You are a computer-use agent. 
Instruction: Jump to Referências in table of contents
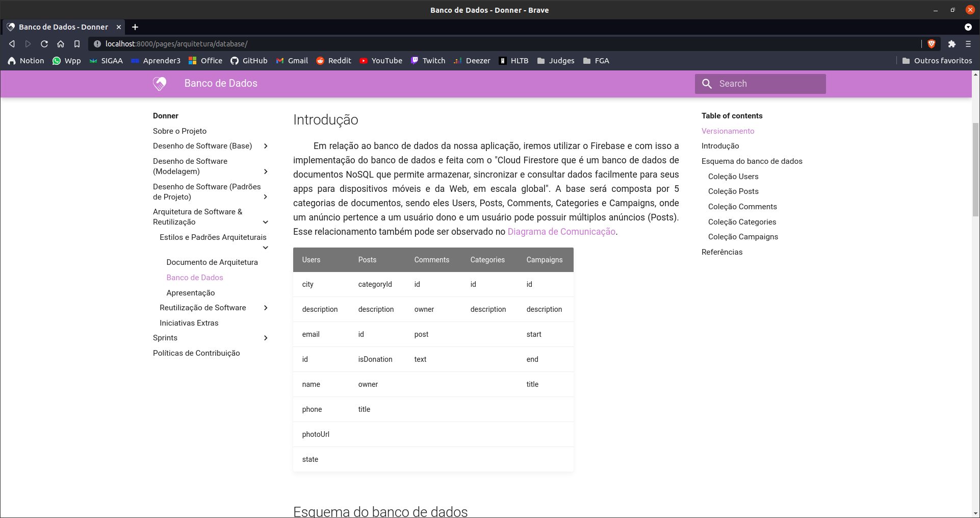(722, 252)
